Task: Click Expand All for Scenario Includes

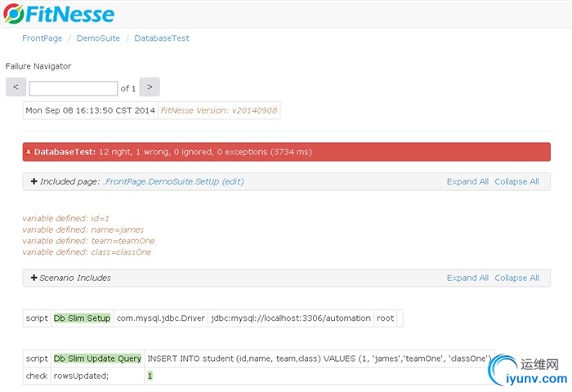Action: tap(467, 278)
